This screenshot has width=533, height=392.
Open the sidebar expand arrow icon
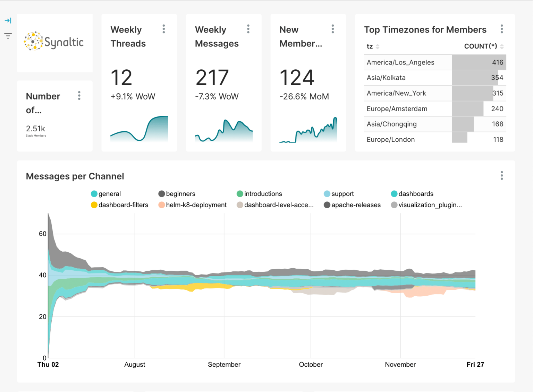click(x=8, y=20)
